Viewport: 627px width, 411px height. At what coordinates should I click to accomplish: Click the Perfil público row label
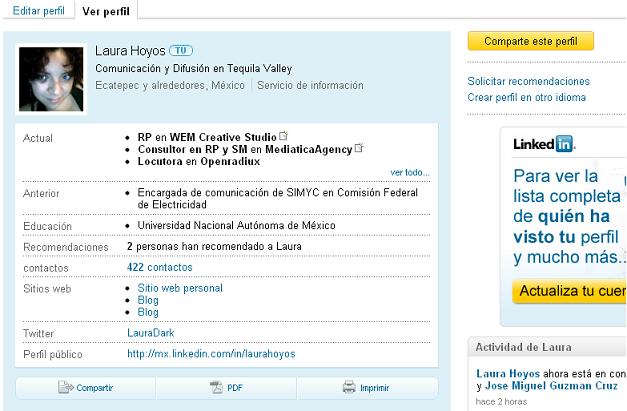click(53, 354)
